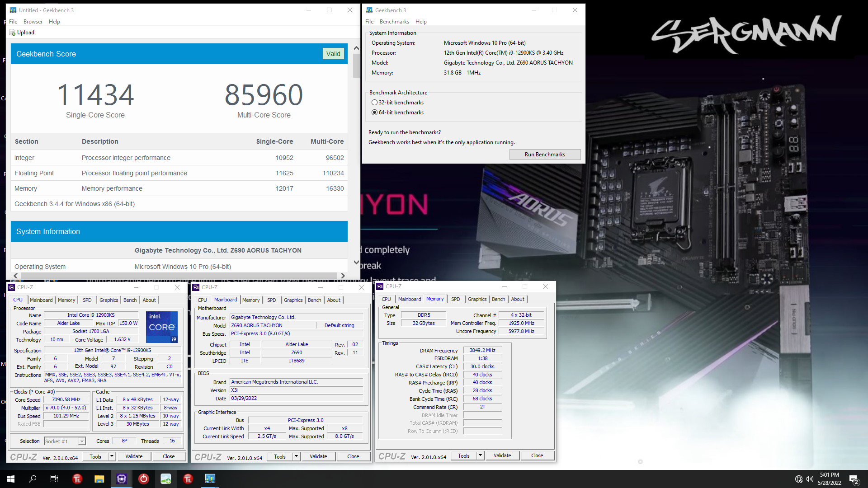Select the 64-bit benchmarks radio button
This screenshot has width=868, height=488.
click(x=374, y=113)
